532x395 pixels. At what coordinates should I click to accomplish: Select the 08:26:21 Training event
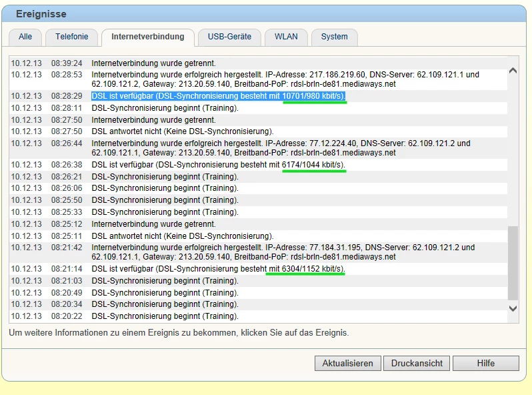[x=258, y=177]
